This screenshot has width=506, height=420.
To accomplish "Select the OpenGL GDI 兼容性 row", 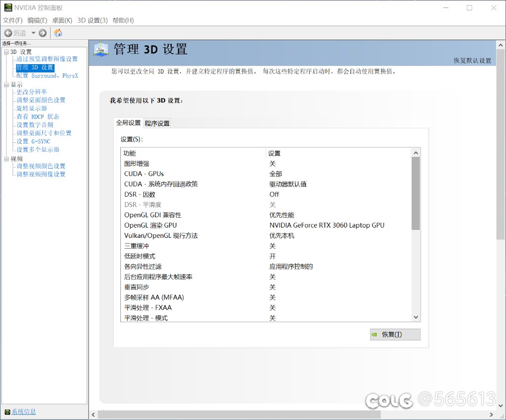I will [266, 215].
